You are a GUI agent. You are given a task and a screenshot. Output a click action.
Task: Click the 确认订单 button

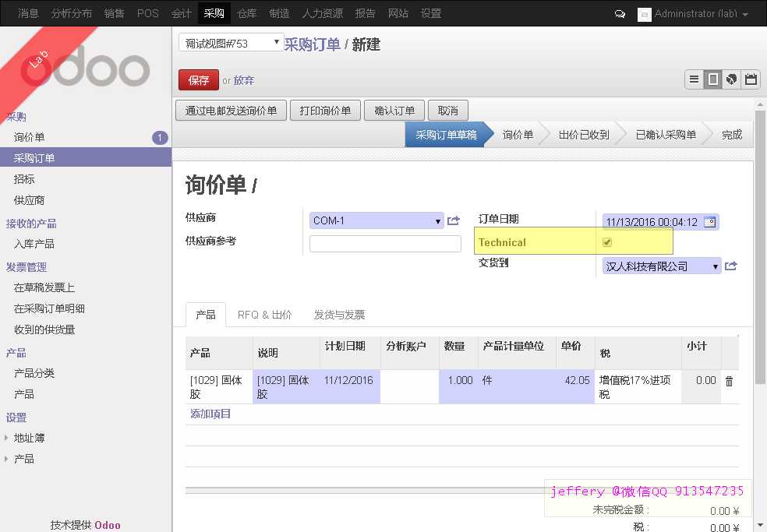tap(394, 111)
